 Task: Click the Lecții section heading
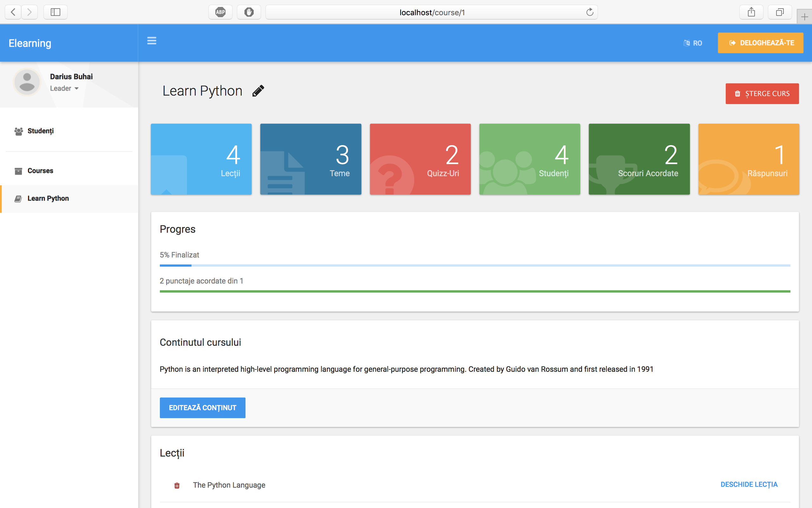172,453
